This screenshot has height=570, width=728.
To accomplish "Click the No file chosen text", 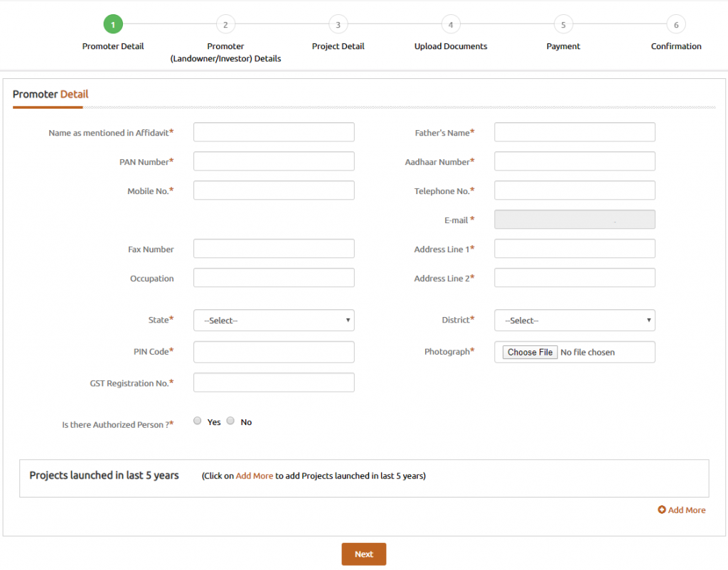I will 587,353.
